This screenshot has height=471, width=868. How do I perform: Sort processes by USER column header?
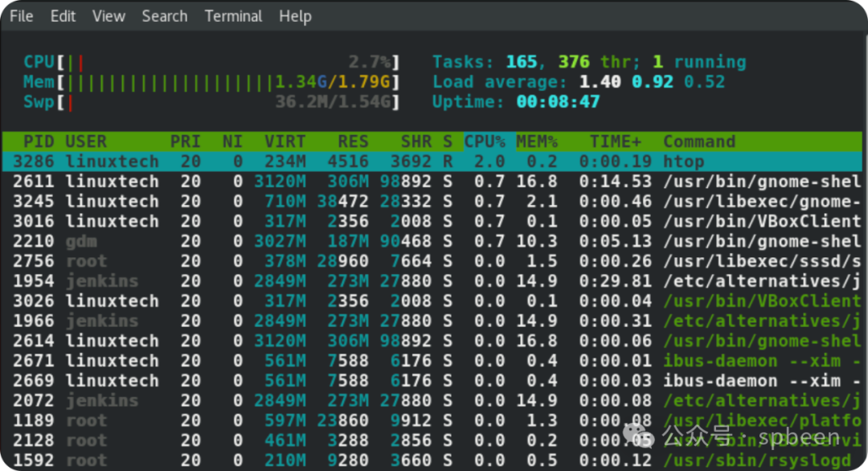[x=86, y=141]
